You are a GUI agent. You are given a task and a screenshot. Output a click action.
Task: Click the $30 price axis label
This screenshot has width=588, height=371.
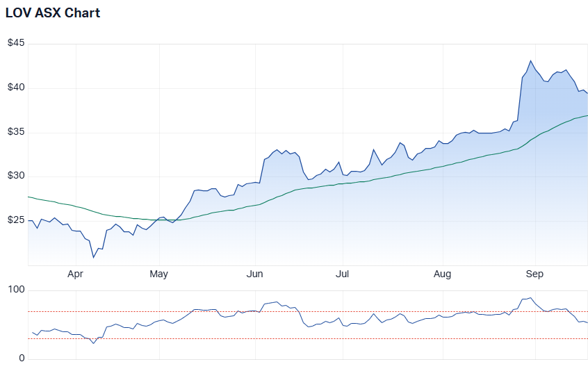pos(16,176)
